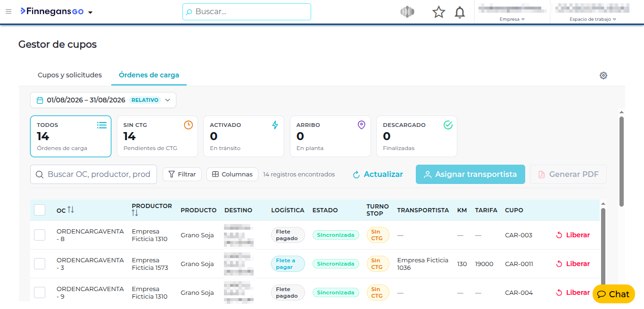Screen dimensions: 644x309
Task: Expand the Espacio de trabajo selector
Action: [593, 19]
